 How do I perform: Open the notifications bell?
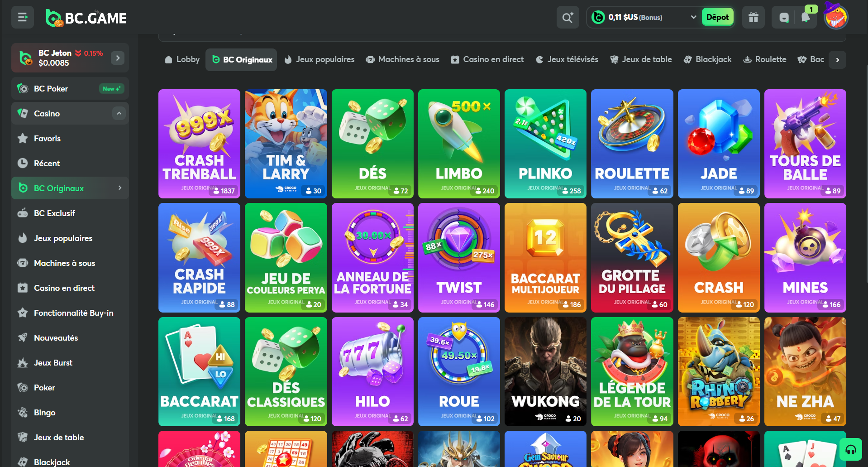[806, 18]
